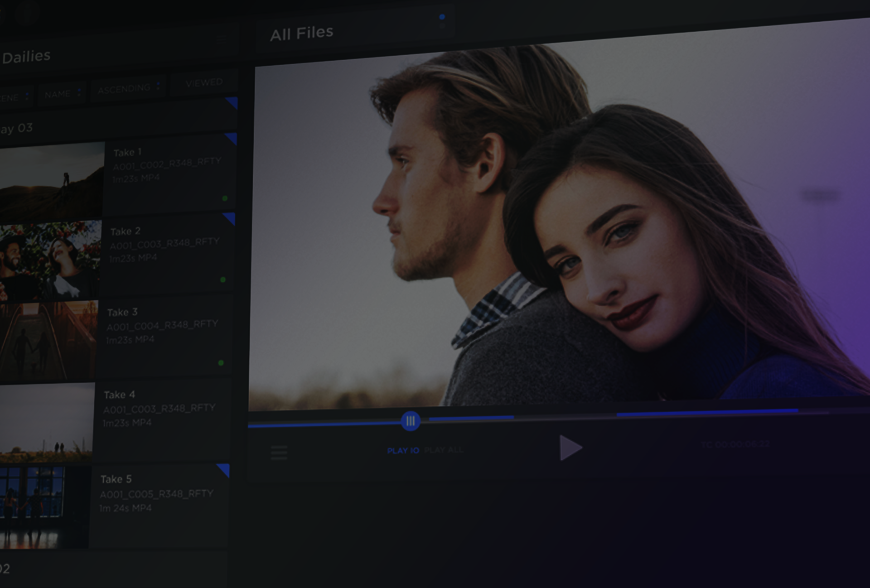Click the blue timeline playhead handle
The image size is (870, 588).
click(411, 421)
